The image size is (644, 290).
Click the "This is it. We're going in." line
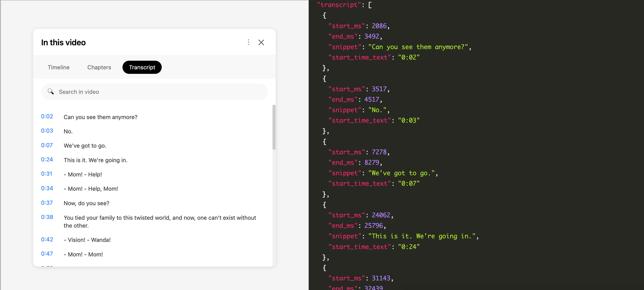[x=96, y=160]
